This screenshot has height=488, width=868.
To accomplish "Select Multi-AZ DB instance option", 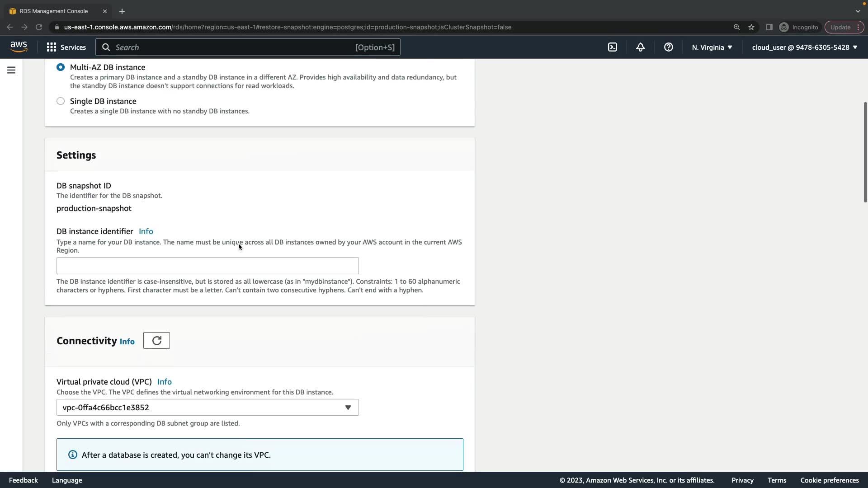I will pyautogui.click(x=61, y=67).
